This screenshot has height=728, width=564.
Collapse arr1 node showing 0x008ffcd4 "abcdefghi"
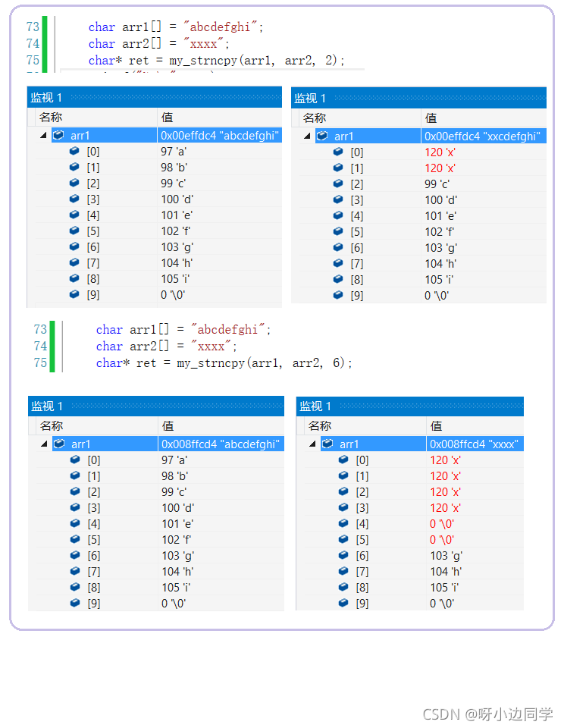(x=45, y=444)
